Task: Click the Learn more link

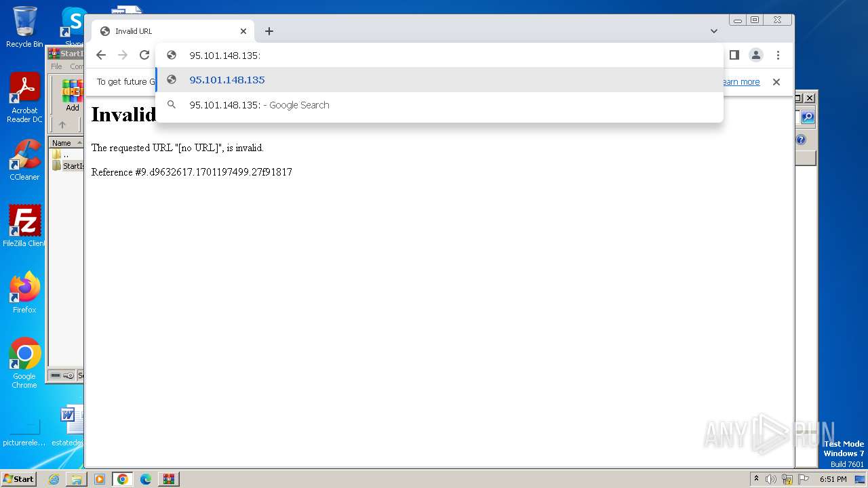Action: (741, 82)
